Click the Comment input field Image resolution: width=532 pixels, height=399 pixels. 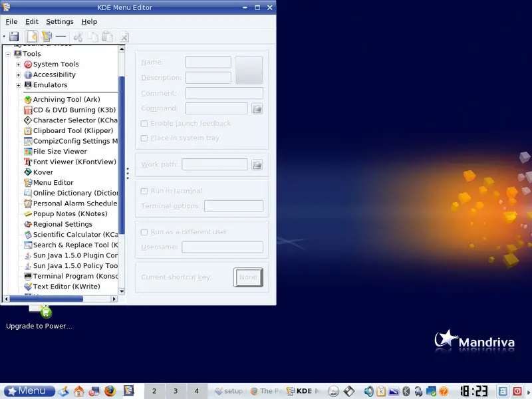(x=224, y=93)
